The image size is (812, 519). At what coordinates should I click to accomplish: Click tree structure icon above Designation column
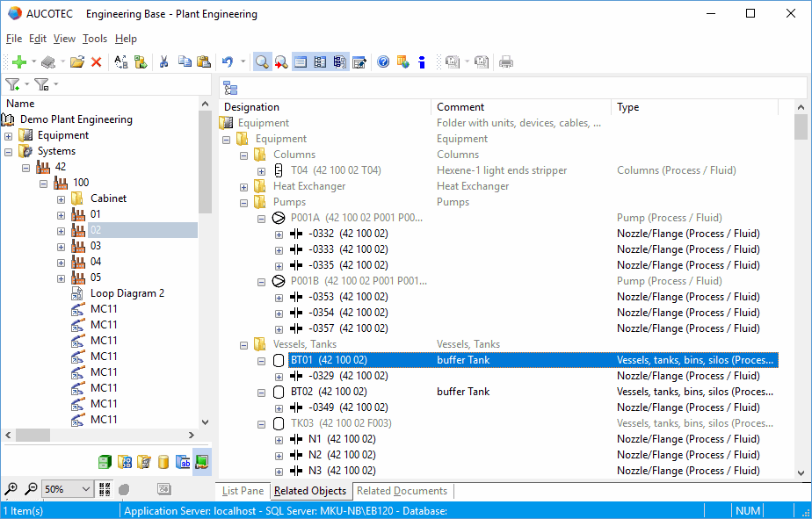point(230,88)
